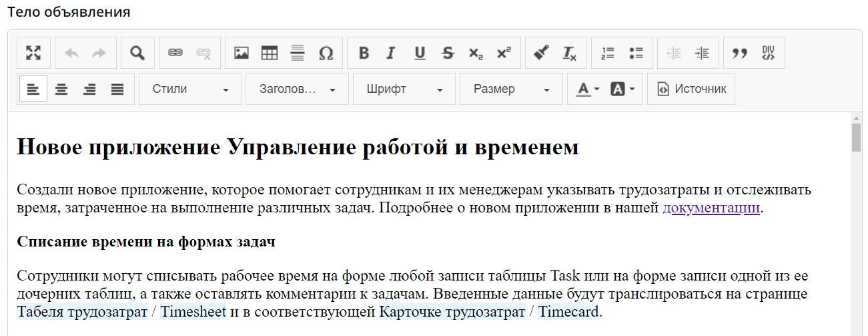Click the highlighted word Timecard

[569, 311]
